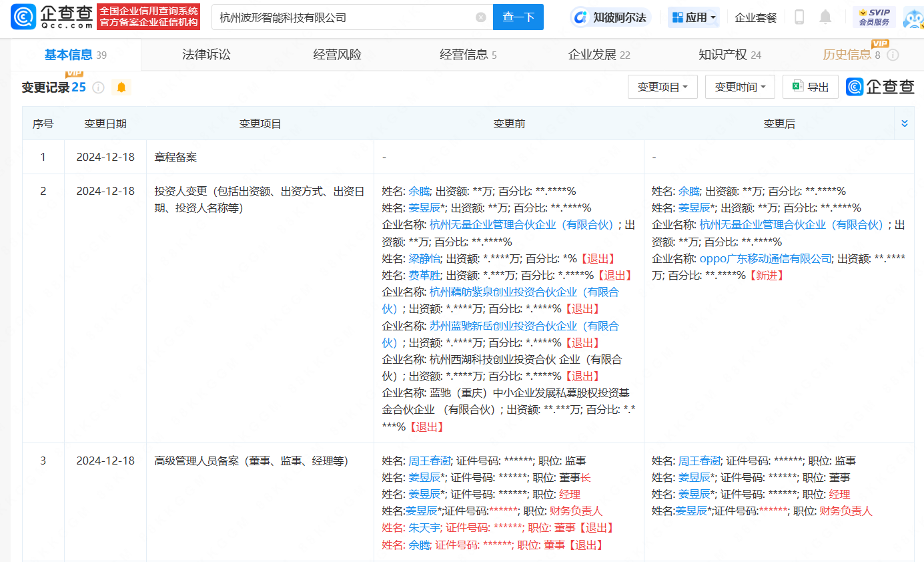Collapse the table with the double chevron
The image size is (924, 562).
point(905,123)
